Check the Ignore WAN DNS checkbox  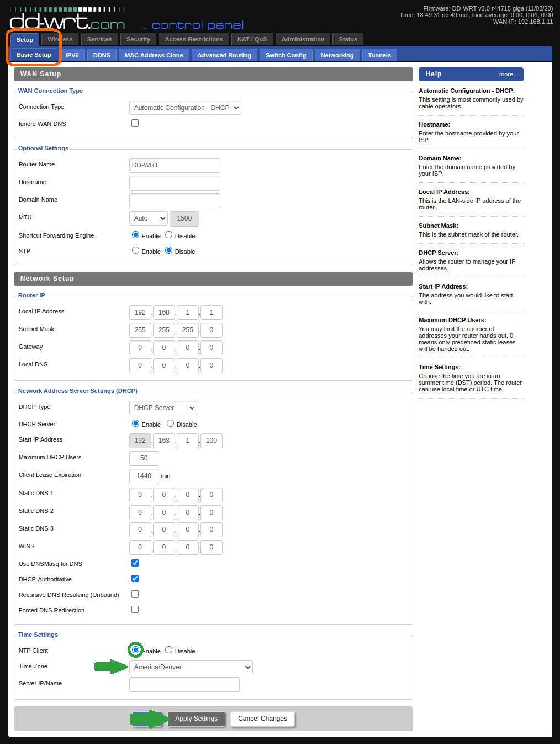point(135,123)
